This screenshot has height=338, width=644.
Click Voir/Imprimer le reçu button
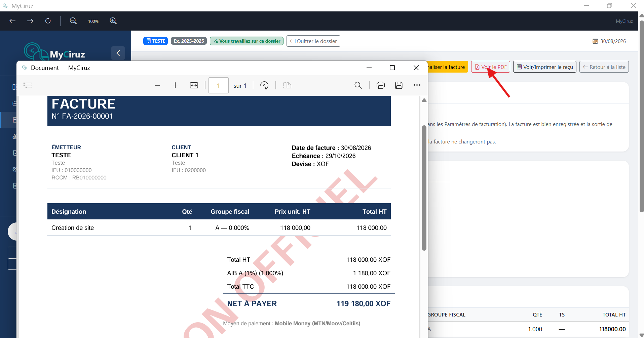[x=545, y=67]
